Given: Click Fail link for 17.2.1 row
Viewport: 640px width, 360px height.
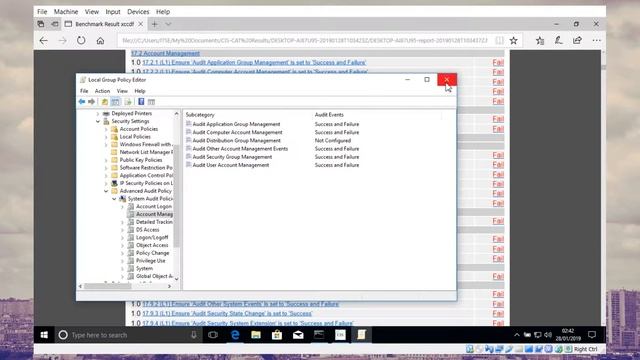Looking at the screenshot, I should coord(498,62).
